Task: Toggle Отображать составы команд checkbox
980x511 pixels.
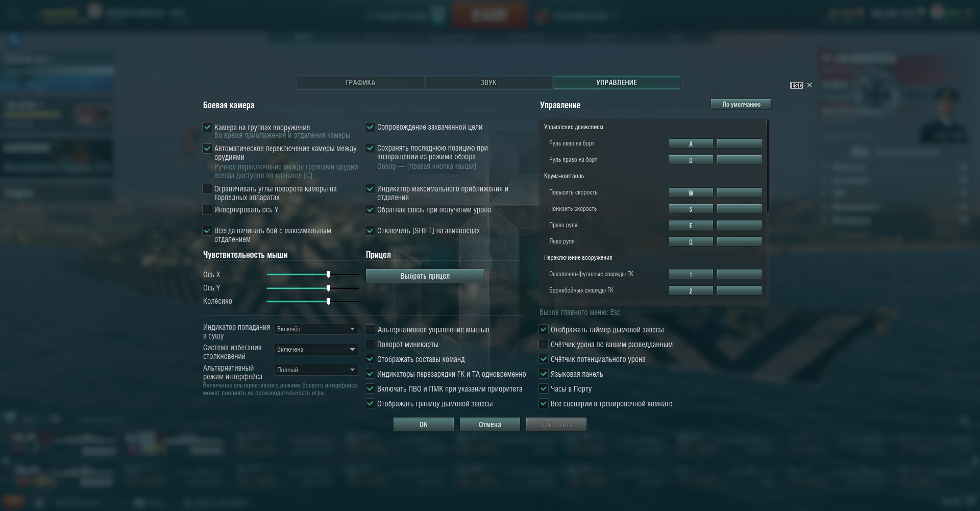Action: [x=370, y=359]
